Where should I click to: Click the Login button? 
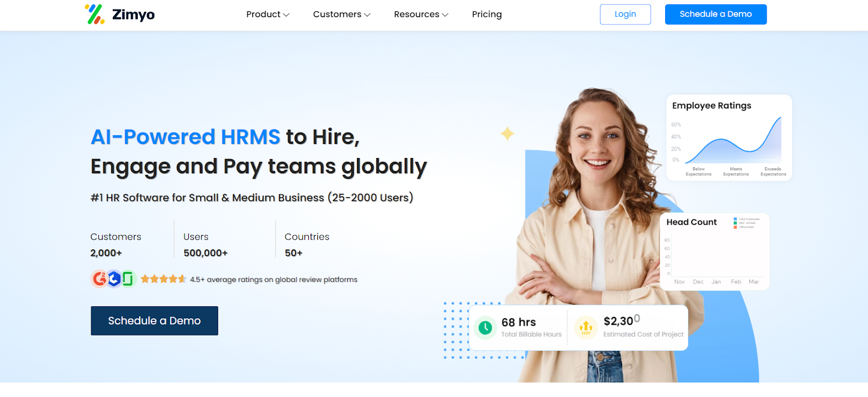click(625, 14)
